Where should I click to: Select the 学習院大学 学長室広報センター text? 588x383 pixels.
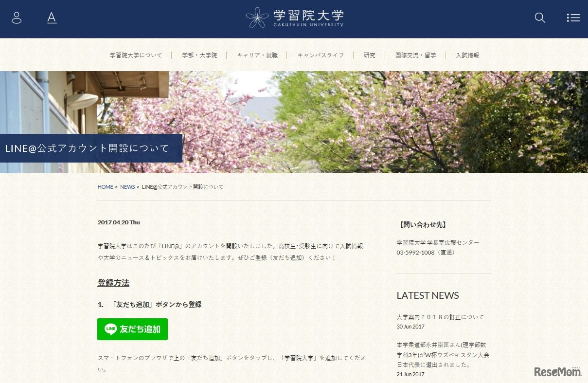click(438, 242)
